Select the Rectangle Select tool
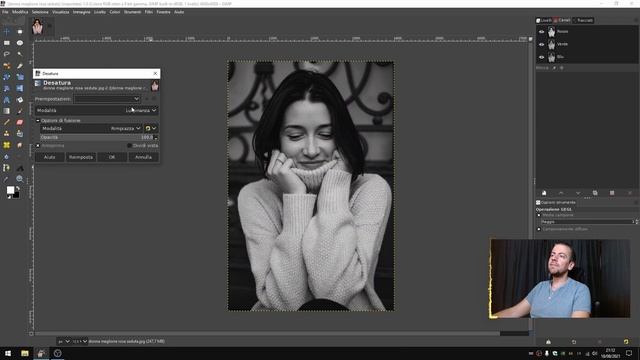640x360 pixels. [x=7, y=43]
